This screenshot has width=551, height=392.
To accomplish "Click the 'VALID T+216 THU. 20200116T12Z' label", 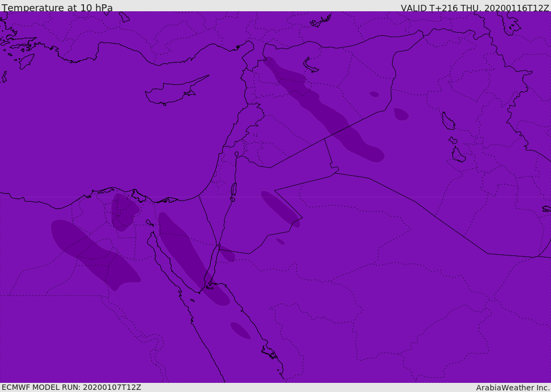I will click(475, 8).
